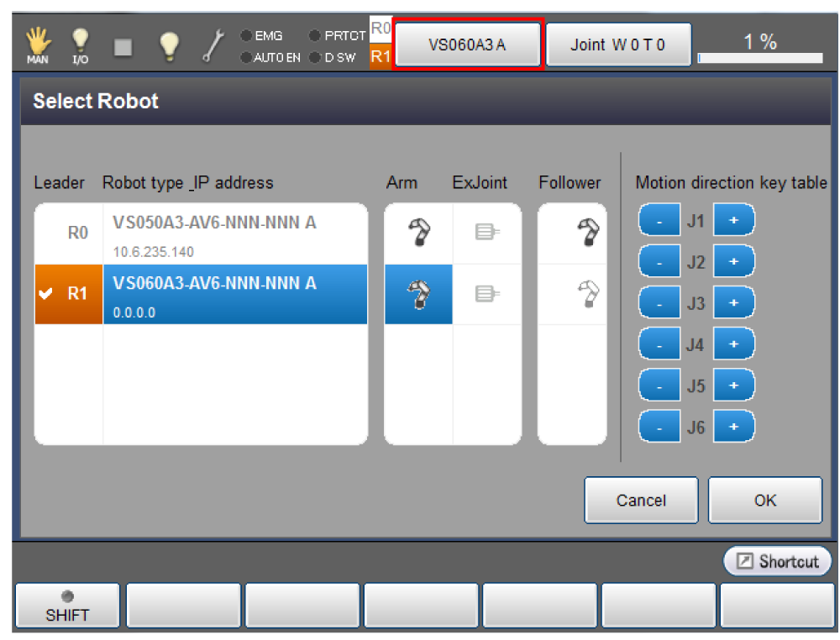Screen dimensions: 840x640
Task: Open the Joint W0 T0 mode selector
Action: 618,45
